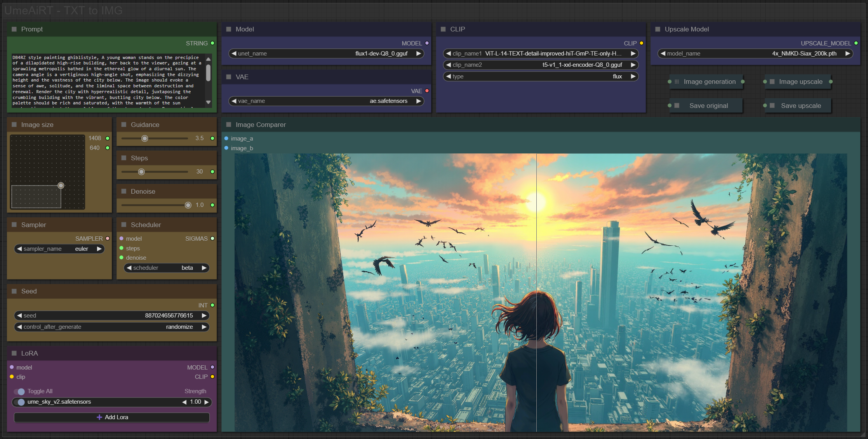Click left arrow on vae_name field
Image resolution: width=868 pixels, height=439 pixels.
pyautogui.click(x=234, y=101)
